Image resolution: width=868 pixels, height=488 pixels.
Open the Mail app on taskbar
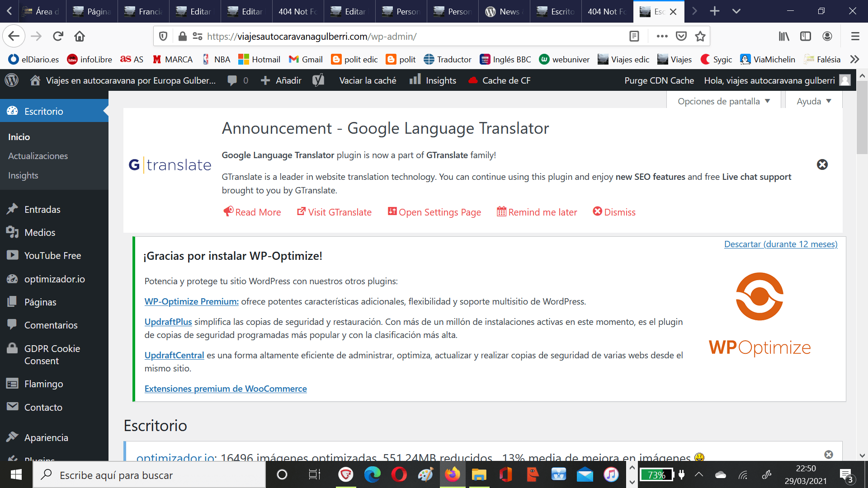click(x=585, y=475)
